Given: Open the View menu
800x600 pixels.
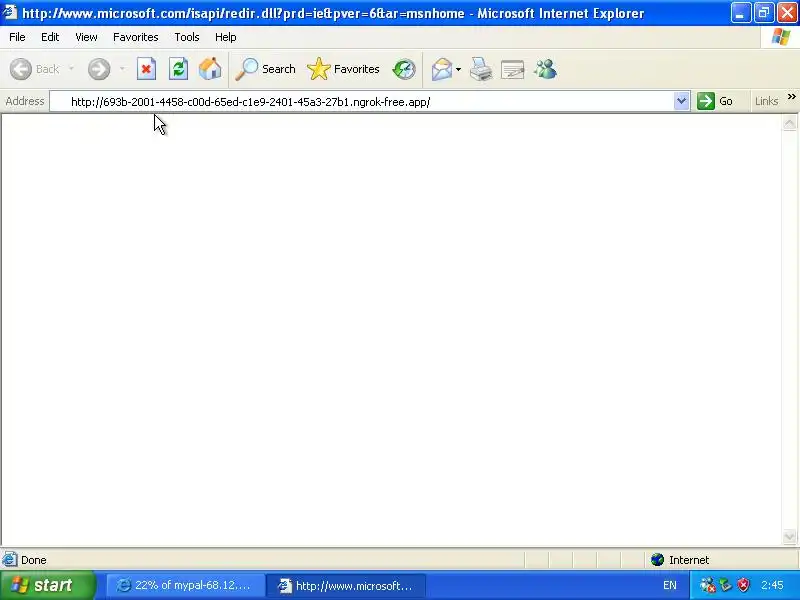Looking at the screenshot, I should 86,37.
